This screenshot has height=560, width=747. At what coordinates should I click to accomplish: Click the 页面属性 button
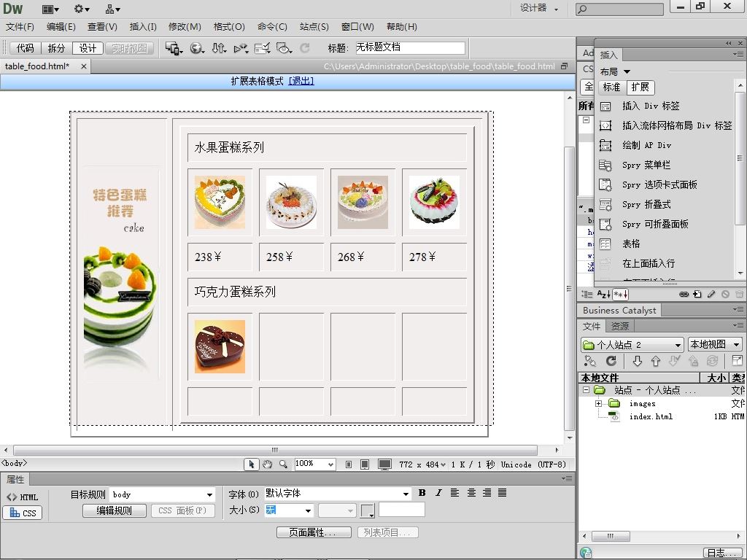pos(314,532)
